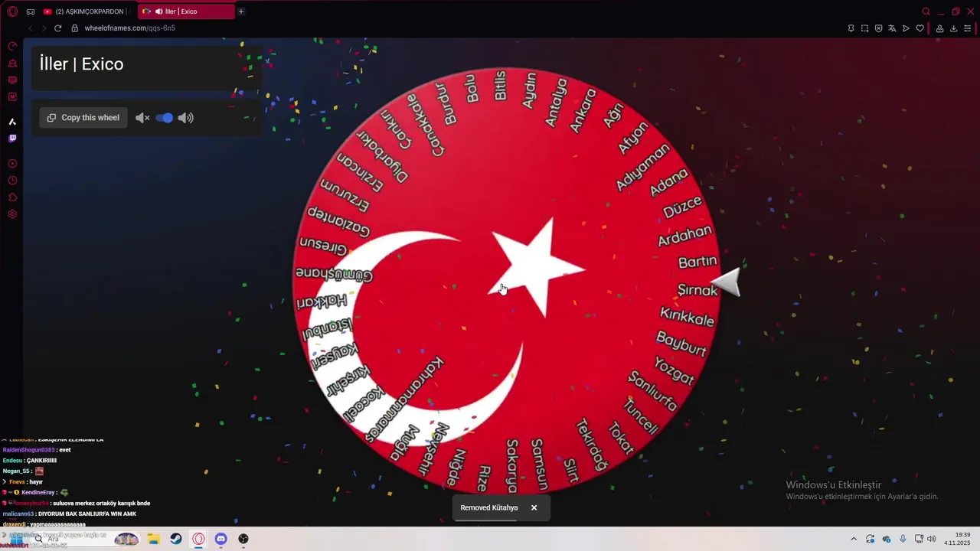The image size is (980, 551).
Task: Toggle the wheel sound switch
Action: 164,118
